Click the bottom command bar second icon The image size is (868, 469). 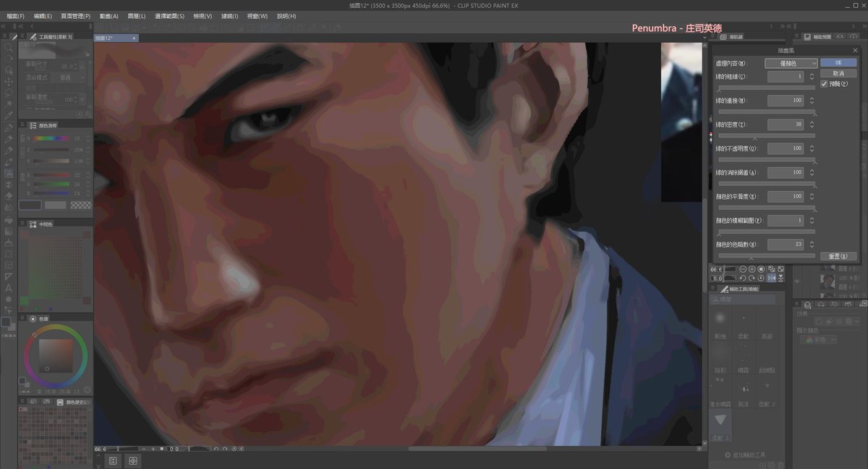[133, 460]
